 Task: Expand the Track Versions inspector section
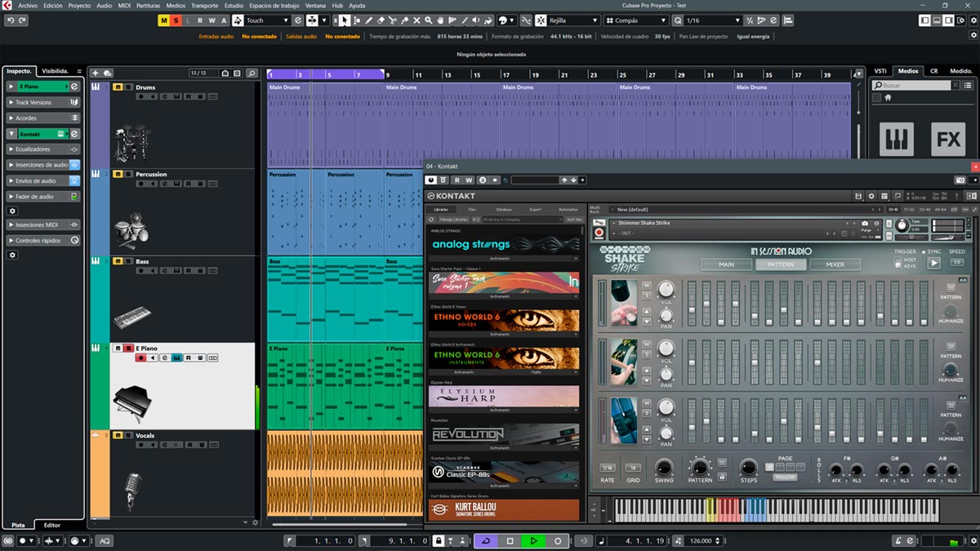point(43,102)
